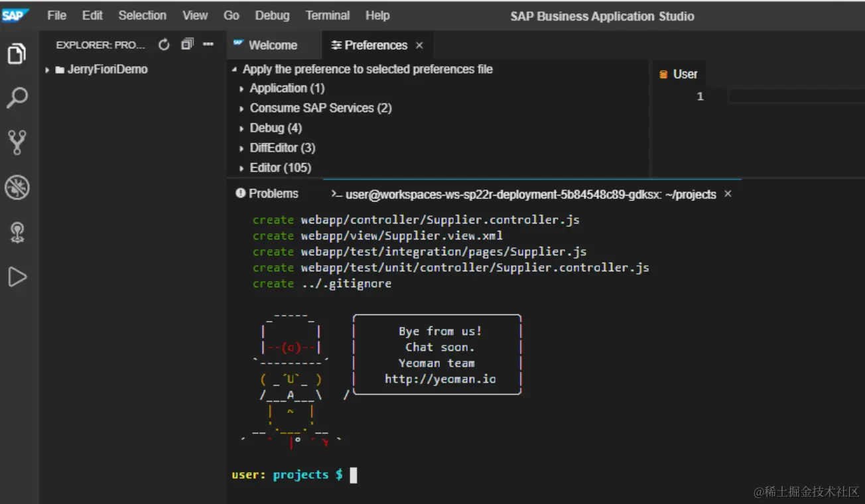Click webapp/test/unit/controller/Supplier.controller.js line
The width and height of the screenshot is (865, 504).
coord(451,268)
